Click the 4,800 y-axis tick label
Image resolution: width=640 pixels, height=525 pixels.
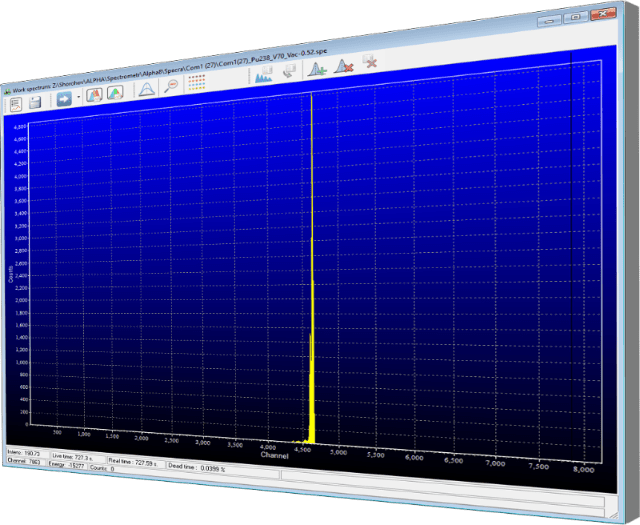(20, 127)
